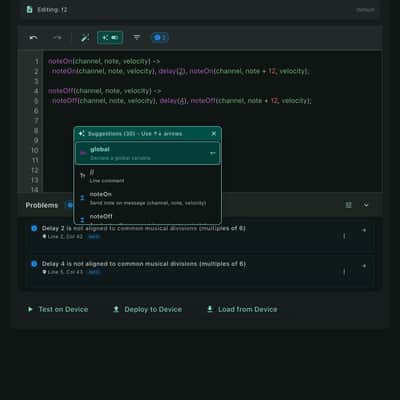Image resolution: width=400 pixels, height=400 pixels.
Task: Click the function icon beside noteOn suggestion
Action: pyautogui.click(x=82, y=198)
